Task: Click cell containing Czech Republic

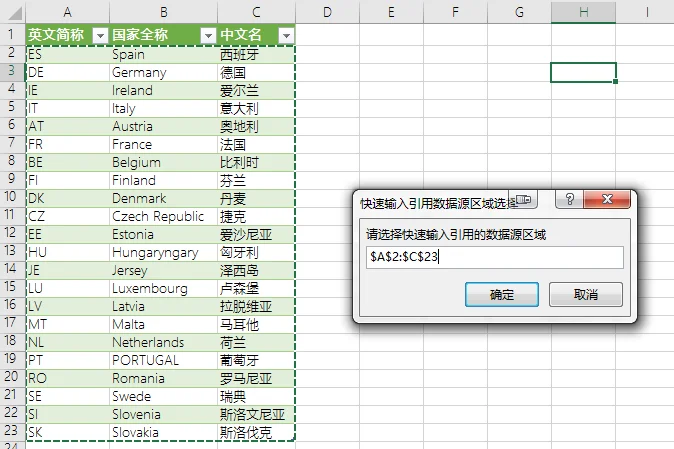Action: click(163, 217)
